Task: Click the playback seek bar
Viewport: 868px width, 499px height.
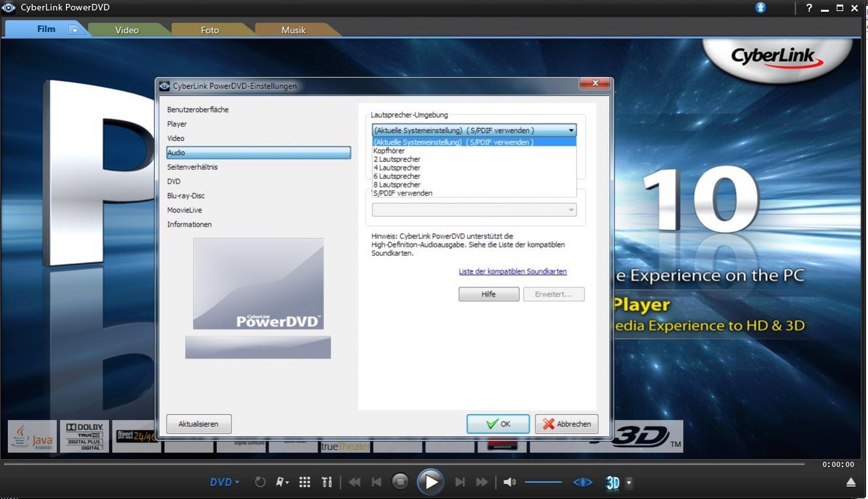Action: tap(404, 464)
